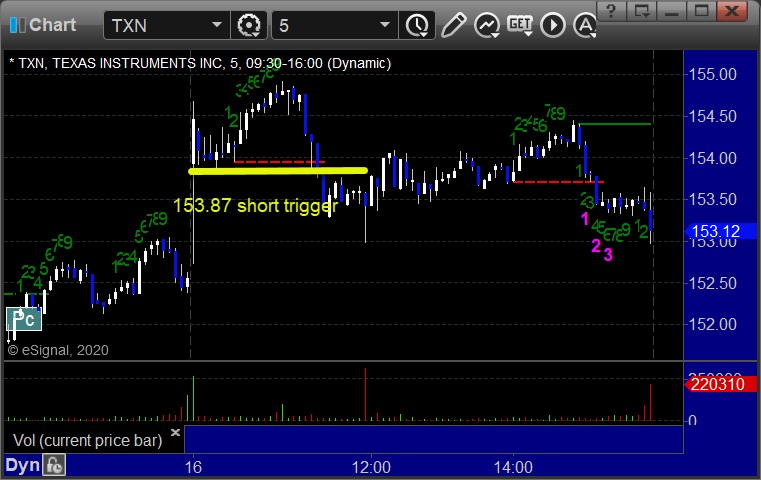761x480 pixels.
Task: Click the 153.12 current price label
Action: pos(720,232)
